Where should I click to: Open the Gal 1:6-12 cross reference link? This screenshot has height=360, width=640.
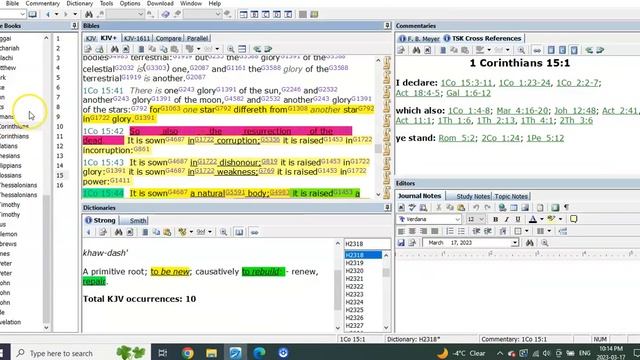tap(468, 93)
